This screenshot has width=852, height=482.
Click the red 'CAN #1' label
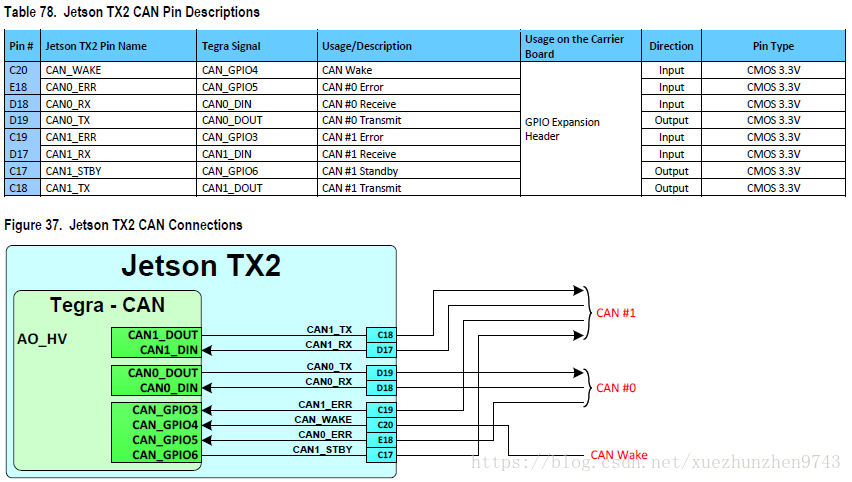(x=616, y=313)
